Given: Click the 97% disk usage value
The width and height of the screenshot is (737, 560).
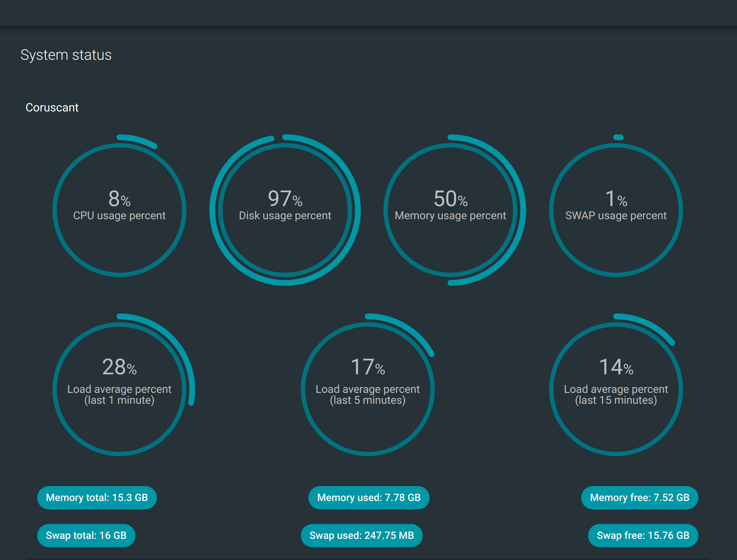Looking at the screenshot, I should click(285, 198).
